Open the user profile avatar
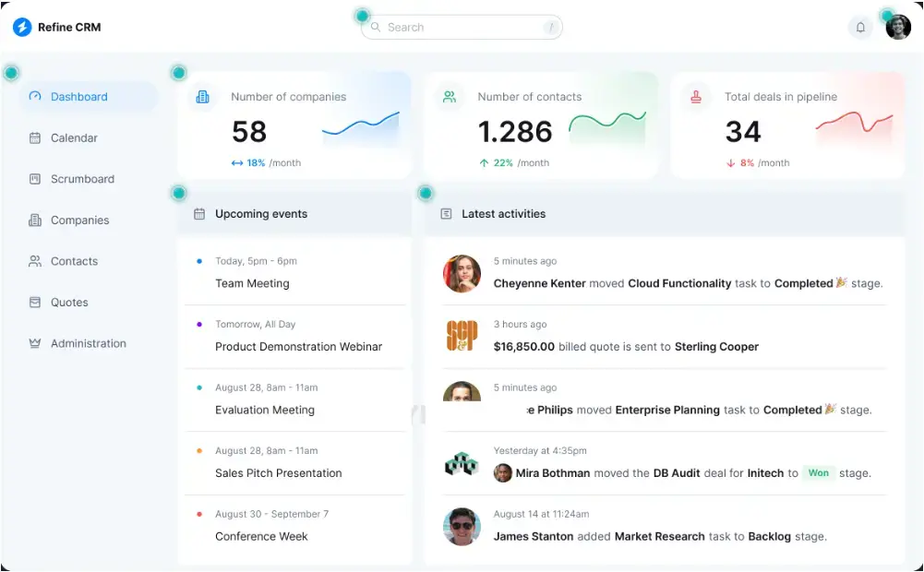Image resolution: width=924 pixels, height=572 pixels. pos(898,28)
